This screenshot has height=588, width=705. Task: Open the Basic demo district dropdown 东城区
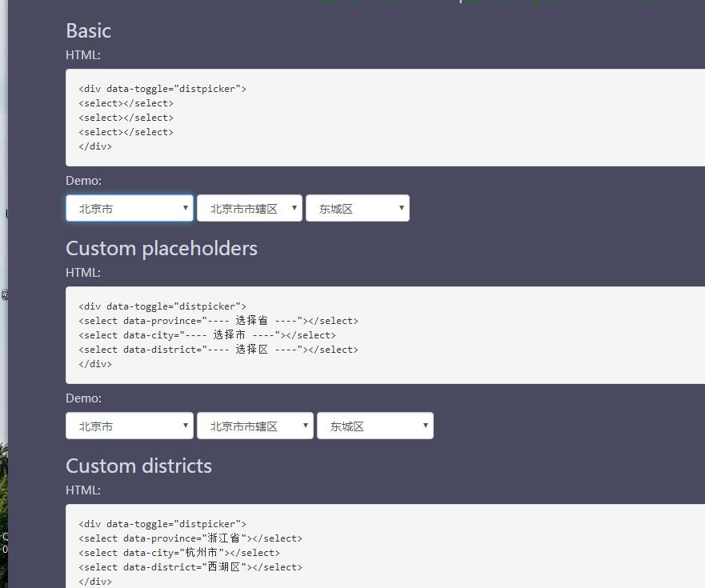click(357, 209)
